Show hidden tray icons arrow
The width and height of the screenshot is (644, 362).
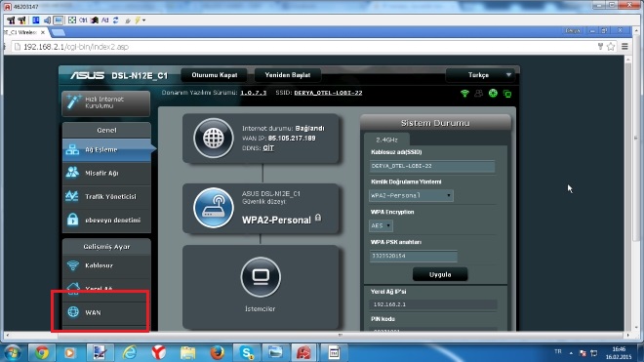571,353
